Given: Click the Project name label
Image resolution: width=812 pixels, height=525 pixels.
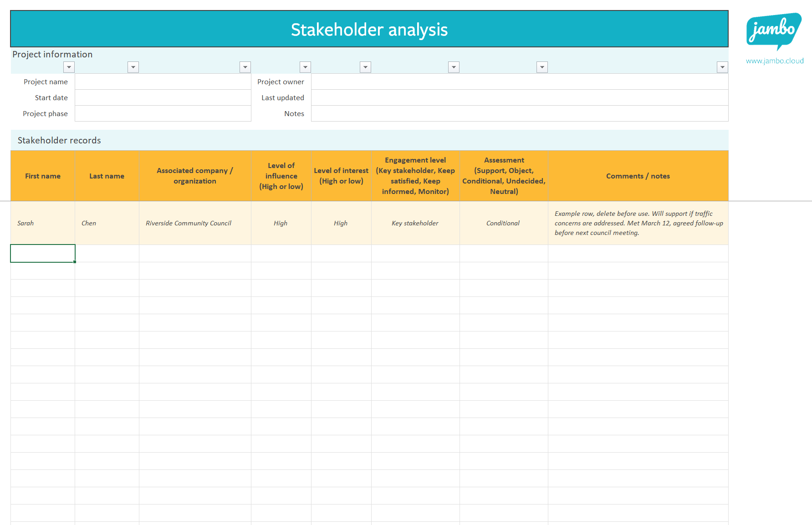Looking at the screenshot, I should click(x=46, y=82).
